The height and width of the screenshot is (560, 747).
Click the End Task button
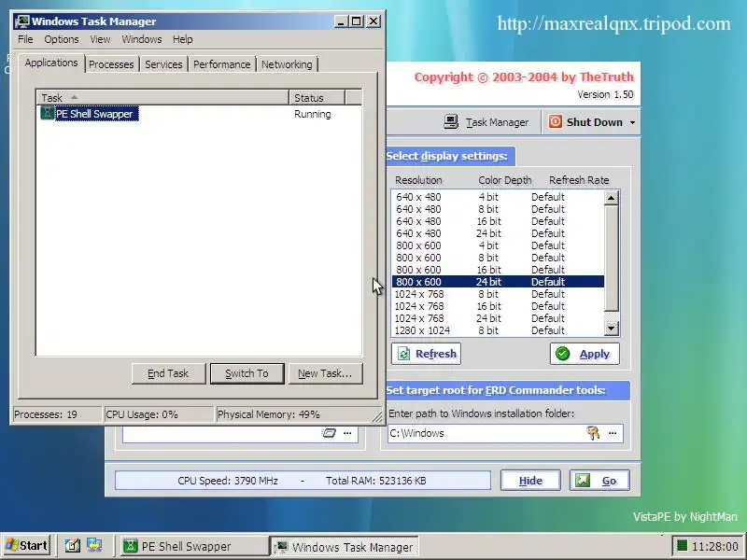coord(168,373)
